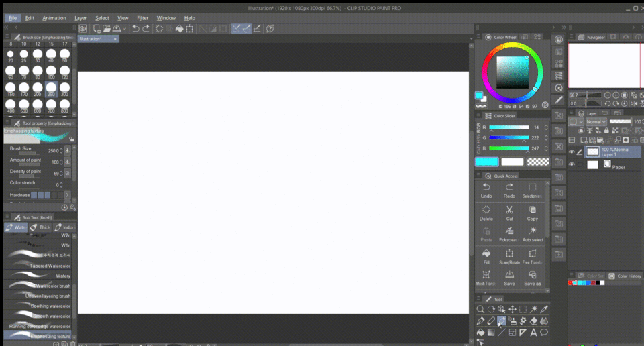The width and height of the screenshot is (644, 346).
Task: Hide Layer 1 using its eye icon
Action: (x=572, y=152)
